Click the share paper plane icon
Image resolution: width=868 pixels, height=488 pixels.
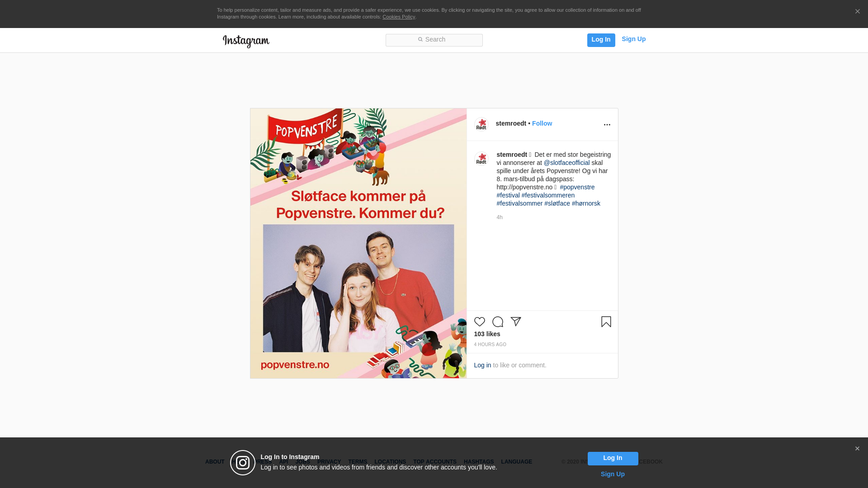point(516,321)
